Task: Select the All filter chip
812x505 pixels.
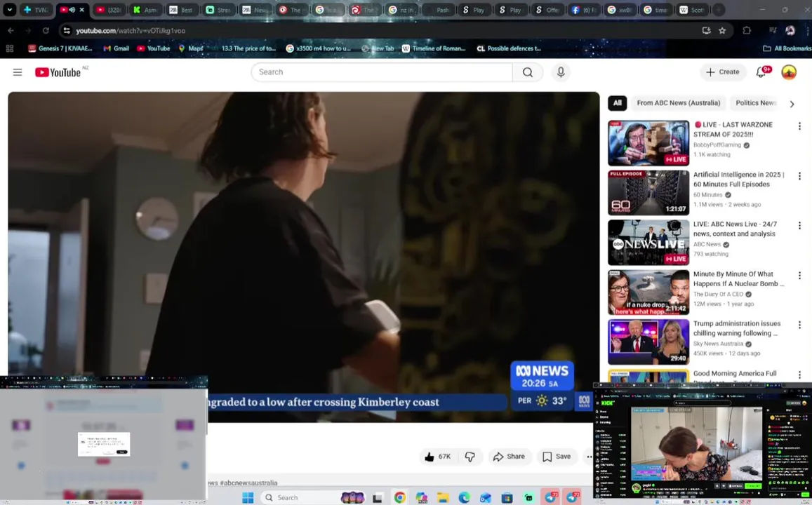Action: click(x=618, y=103)
